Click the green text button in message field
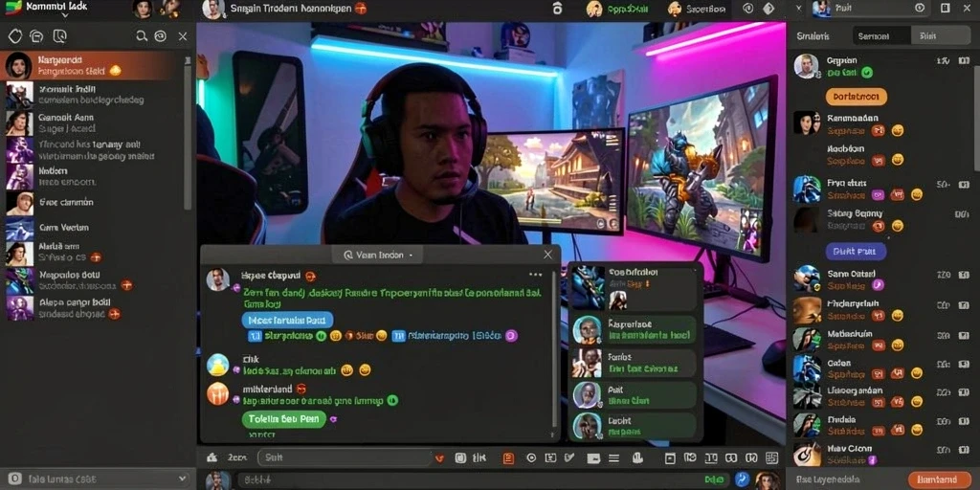This screenshot has width=980, height=490. (714, 480)
